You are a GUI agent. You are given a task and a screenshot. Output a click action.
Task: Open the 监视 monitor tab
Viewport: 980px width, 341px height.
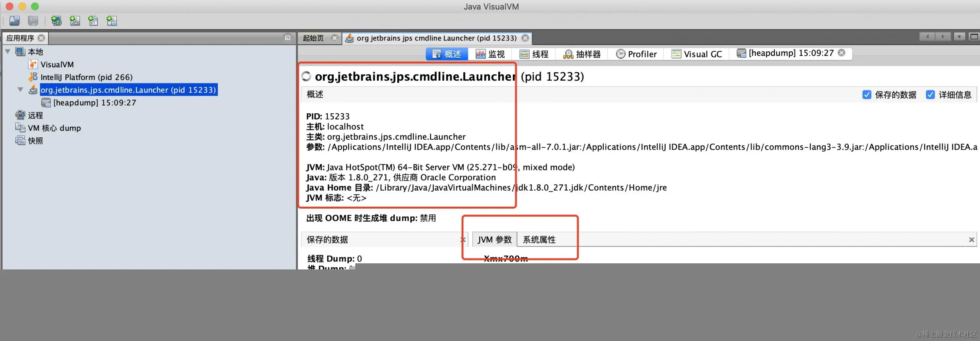pyautogui.click(x=490, y=54)
